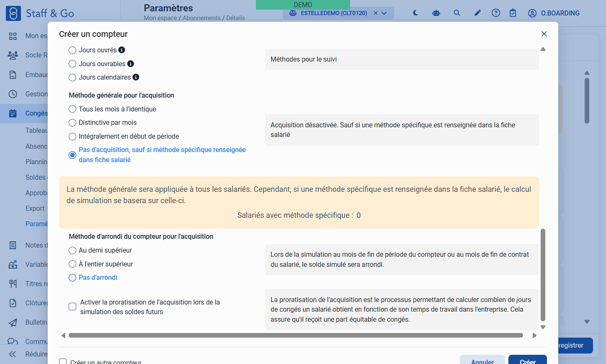Click the O.BOARDING user account icon
This screenshot has width=606, height=364.
(x=532, y=13)
